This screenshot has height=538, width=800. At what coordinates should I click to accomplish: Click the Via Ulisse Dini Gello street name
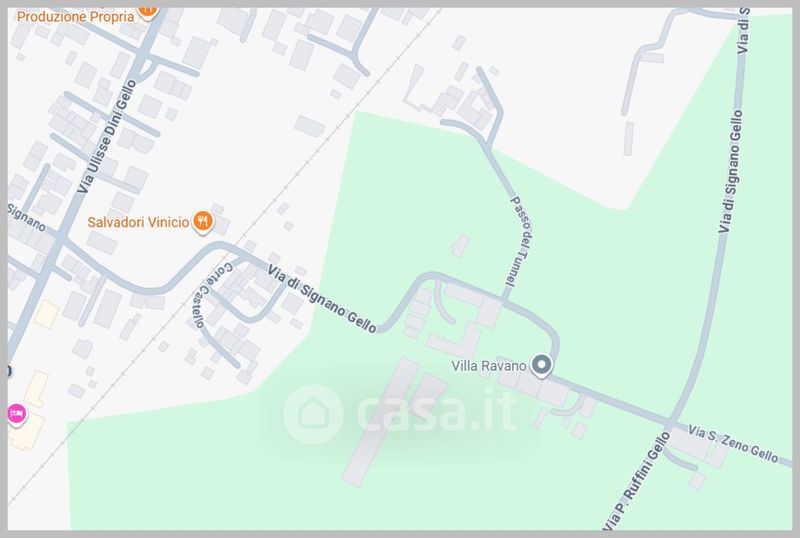pyautogui.click(x=107, y=136)
